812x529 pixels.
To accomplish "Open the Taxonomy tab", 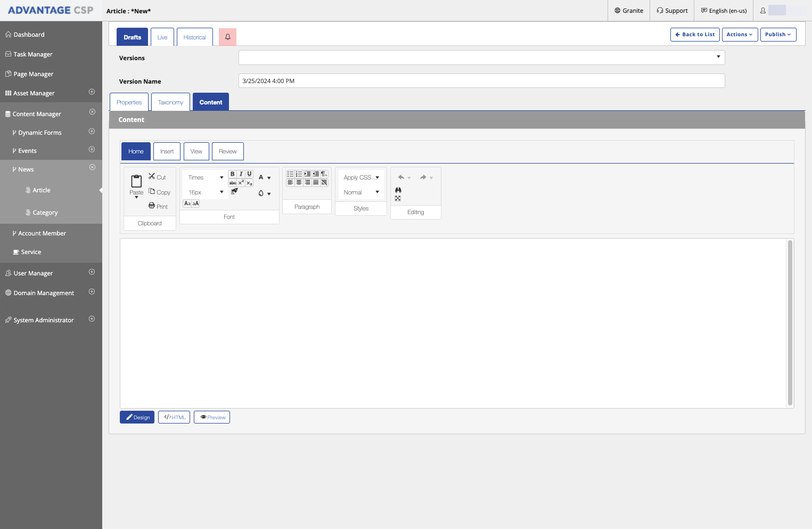I will (x=170, y=102).
